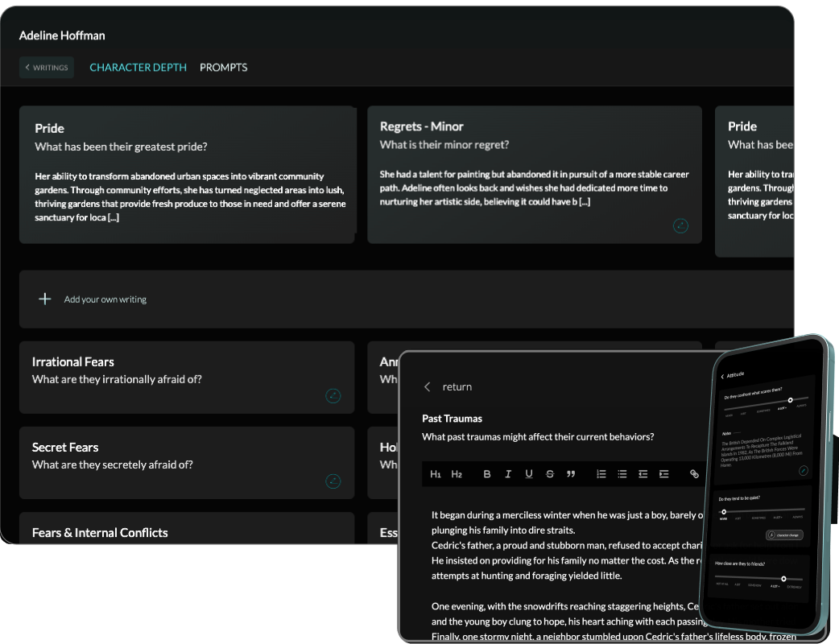Insert a blockquote with the quote icon
Screen dimensions: 839x644
[571, 474]
